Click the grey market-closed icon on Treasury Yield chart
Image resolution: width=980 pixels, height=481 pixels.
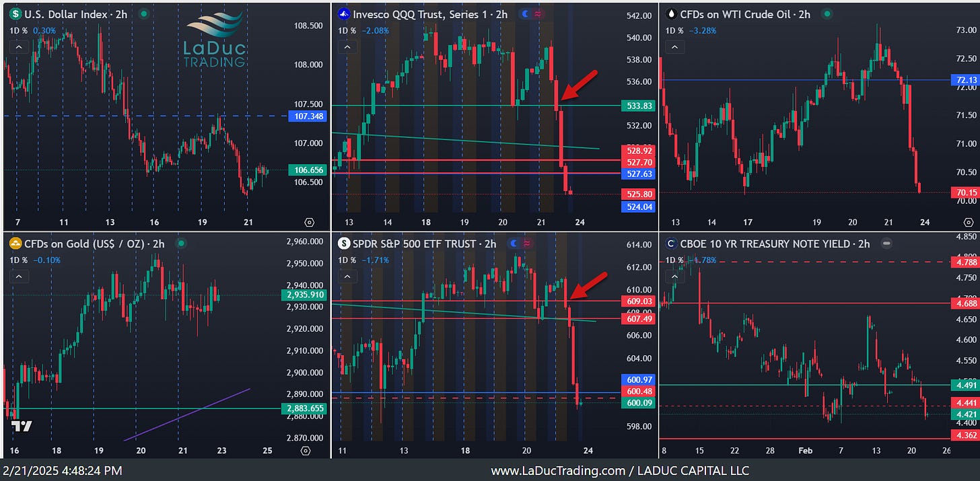pos(886,244)
